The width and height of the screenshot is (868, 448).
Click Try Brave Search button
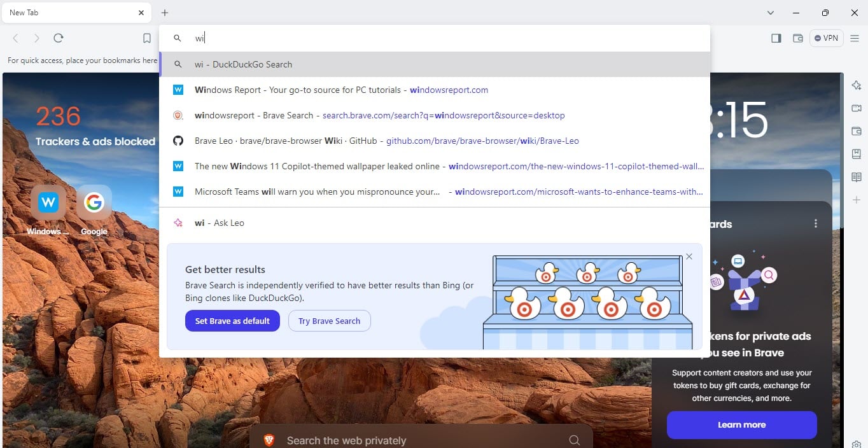329,321
